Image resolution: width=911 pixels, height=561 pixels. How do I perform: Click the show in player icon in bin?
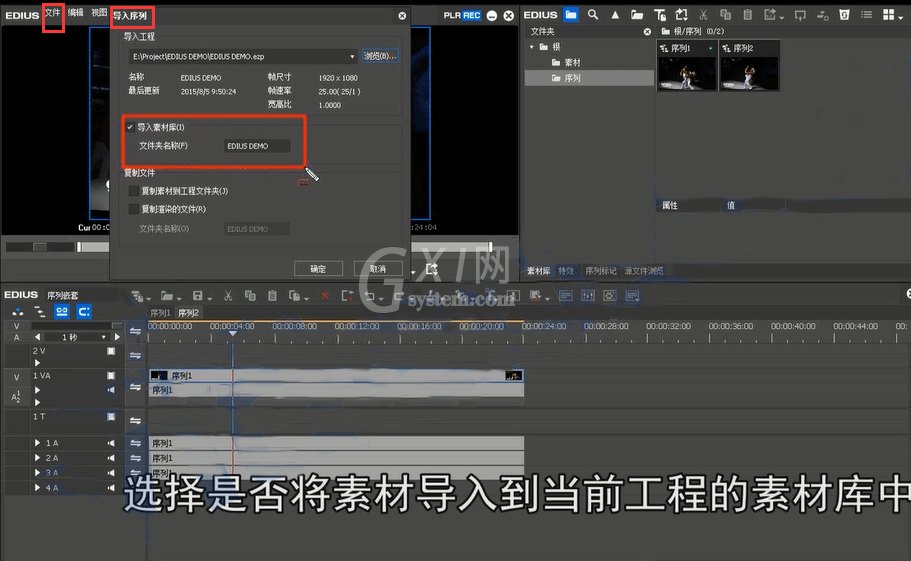coord(800,16)
